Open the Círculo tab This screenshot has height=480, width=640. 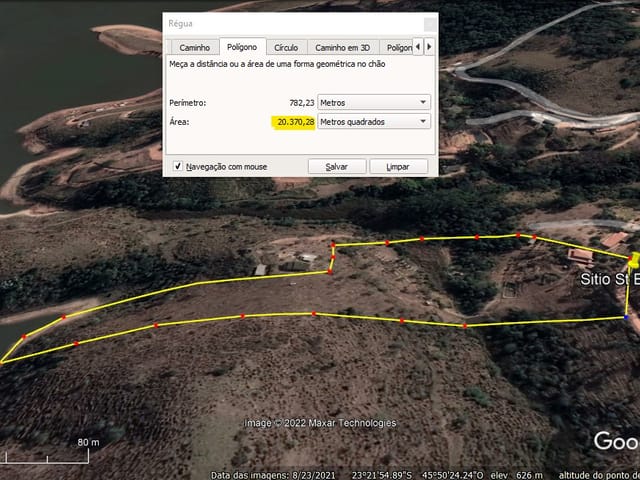tap(286, 47)
